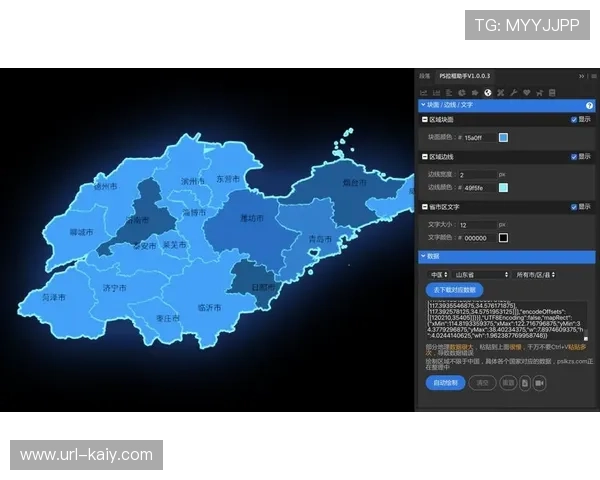
Task: Click the 自动绘制 button
Action: pos(445,382)
